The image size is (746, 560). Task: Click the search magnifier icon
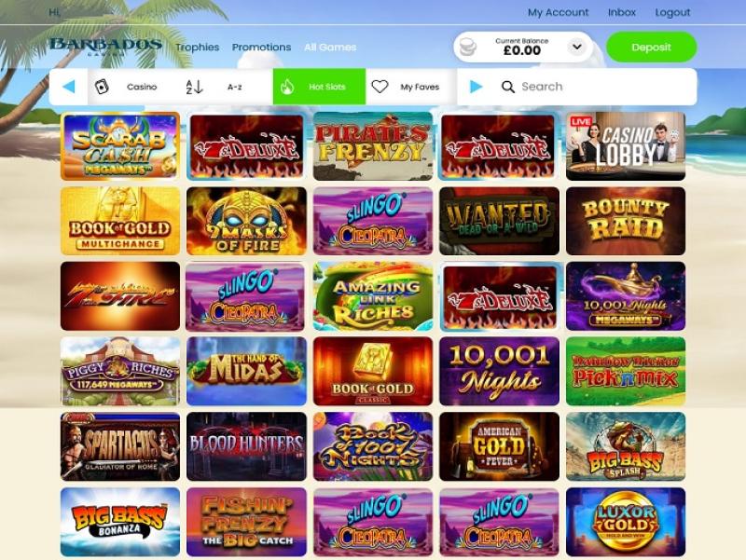508,87
